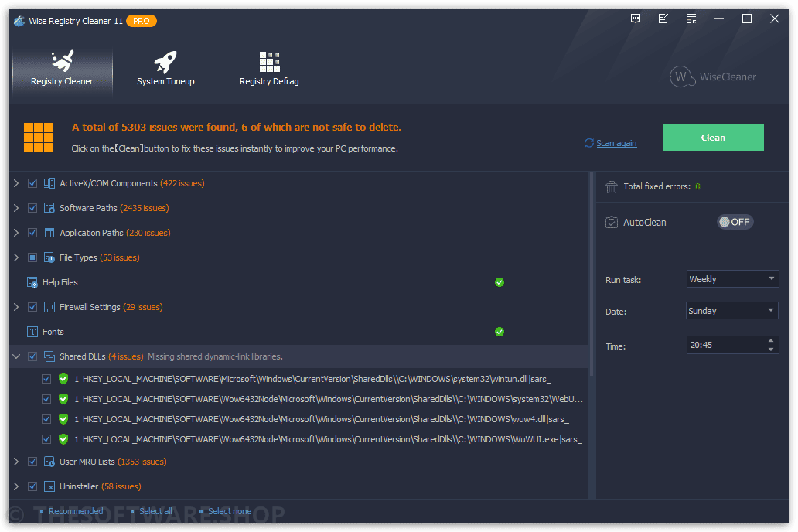Uncheck the Uninstaller checkbox
This screenshot has height=532, width=798.
tap(32, 486)
